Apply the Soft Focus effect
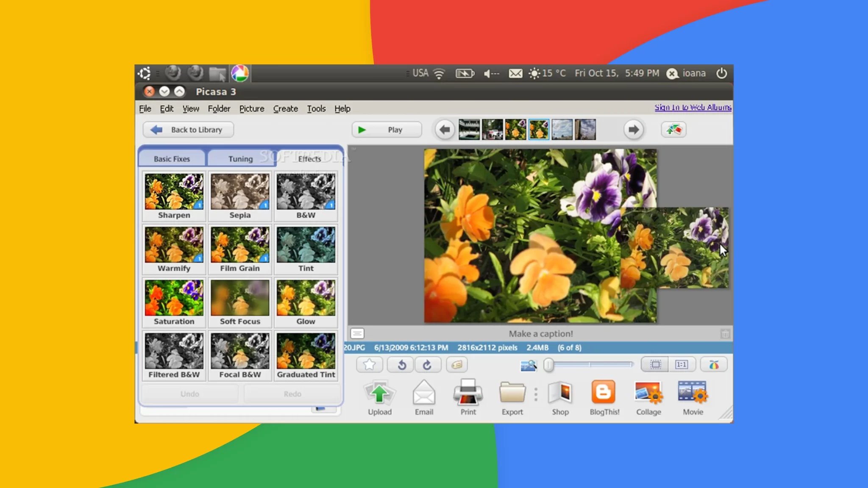The height and width of the screenshot is (488, 868). point(240,302)
